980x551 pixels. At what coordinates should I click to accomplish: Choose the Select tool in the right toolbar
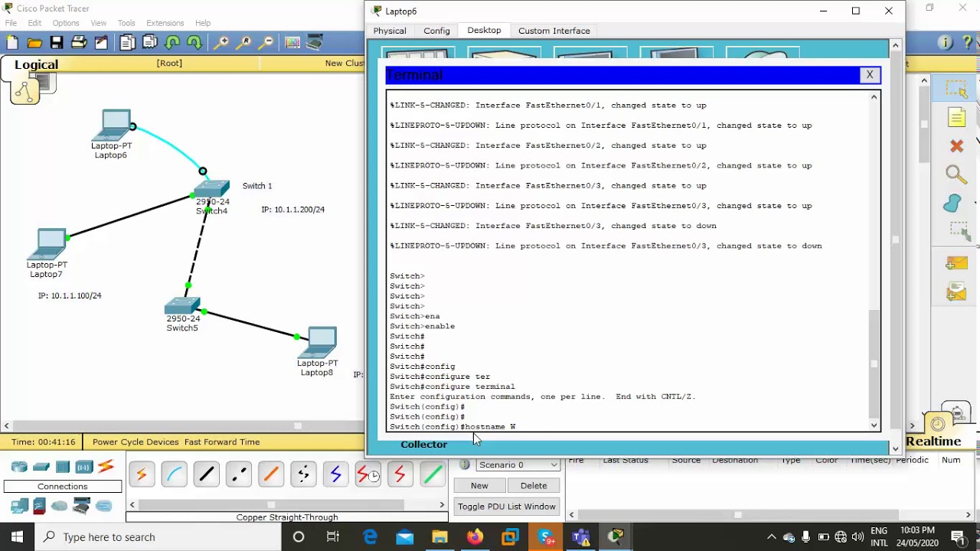956,89
